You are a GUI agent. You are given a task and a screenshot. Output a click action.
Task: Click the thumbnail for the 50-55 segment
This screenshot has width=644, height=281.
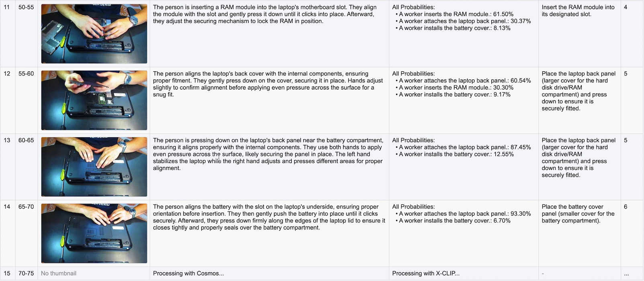coord(94,34)
